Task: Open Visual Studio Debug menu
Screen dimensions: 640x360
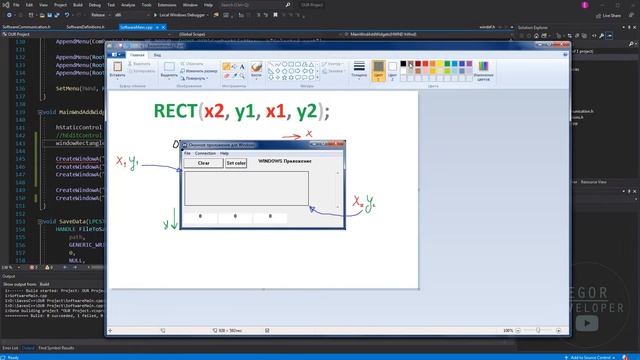Action: pyautogui.click(x=95, y=5)
